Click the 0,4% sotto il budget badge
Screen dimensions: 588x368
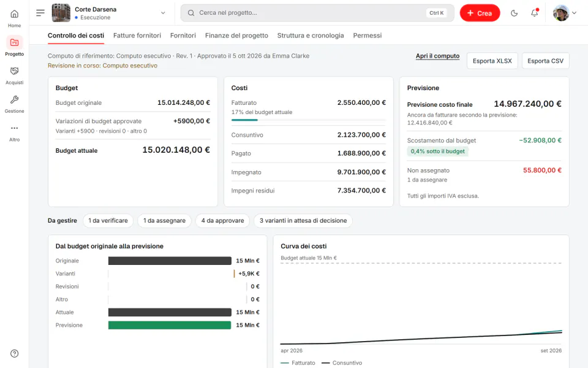[x=437, y=151]
